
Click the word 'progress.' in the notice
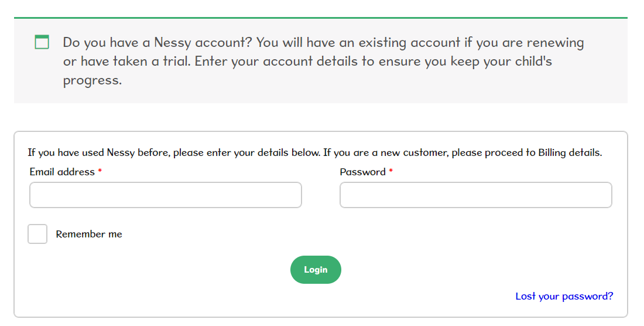(x=93, y=80)
